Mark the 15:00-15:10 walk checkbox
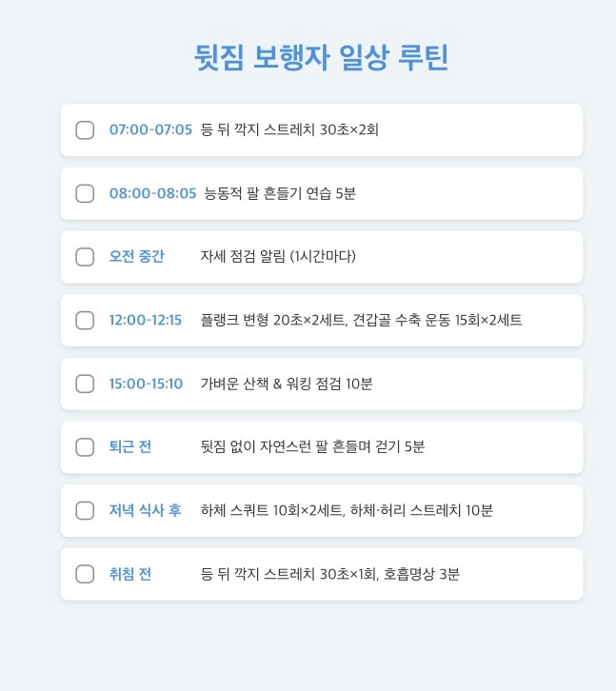616x691 pixels. coord(85,384)
